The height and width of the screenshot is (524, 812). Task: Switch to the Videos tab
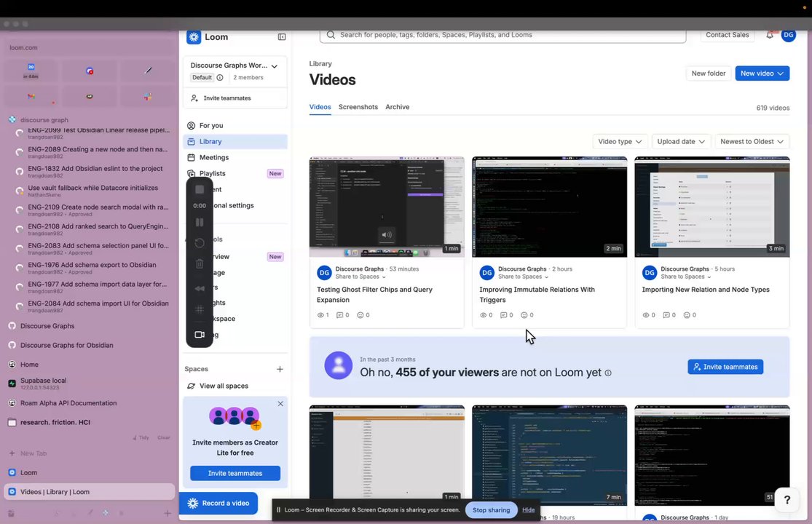pyautogui.click(x=320, y=107)
